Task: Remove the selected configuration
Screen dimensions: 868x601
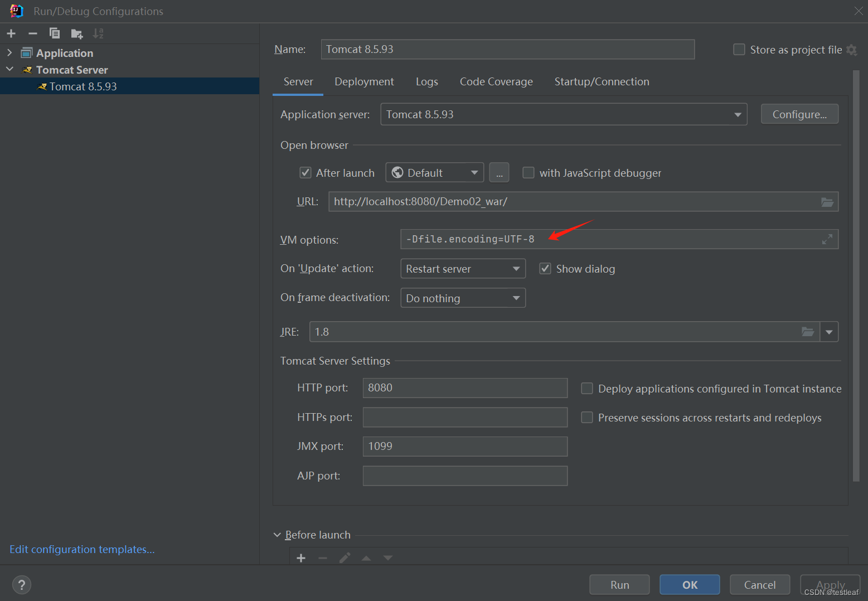Action: (x=33, y=33)
